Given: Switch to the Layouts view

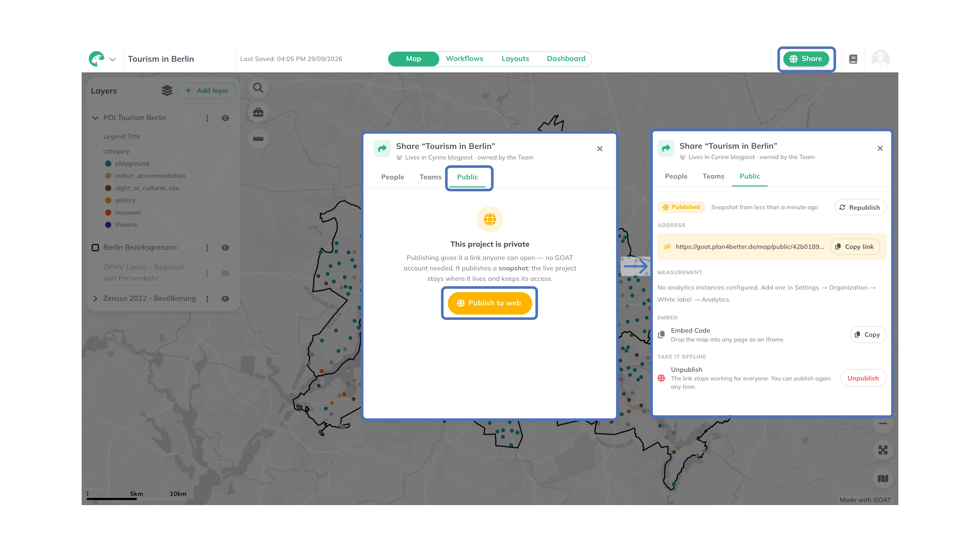Looking at the screenshot, I should coord(515,59).
